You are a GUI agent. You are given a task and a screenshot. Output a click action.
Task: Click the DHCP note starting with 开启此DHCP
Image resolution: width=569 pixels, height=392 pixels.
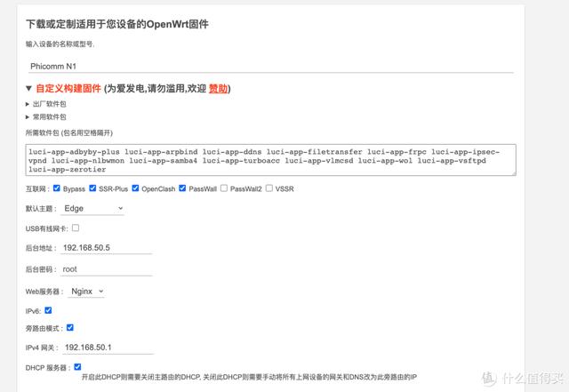[x=249, y=377]
